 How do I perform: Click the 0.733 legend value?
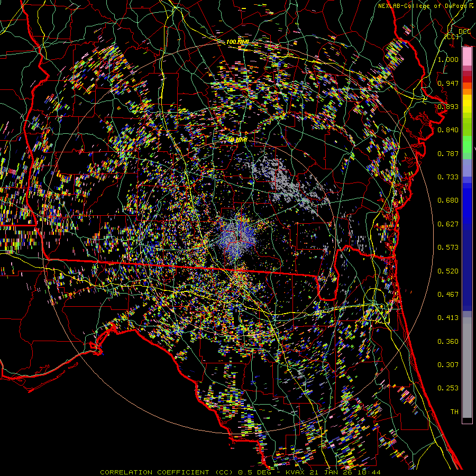click(448, 177)
